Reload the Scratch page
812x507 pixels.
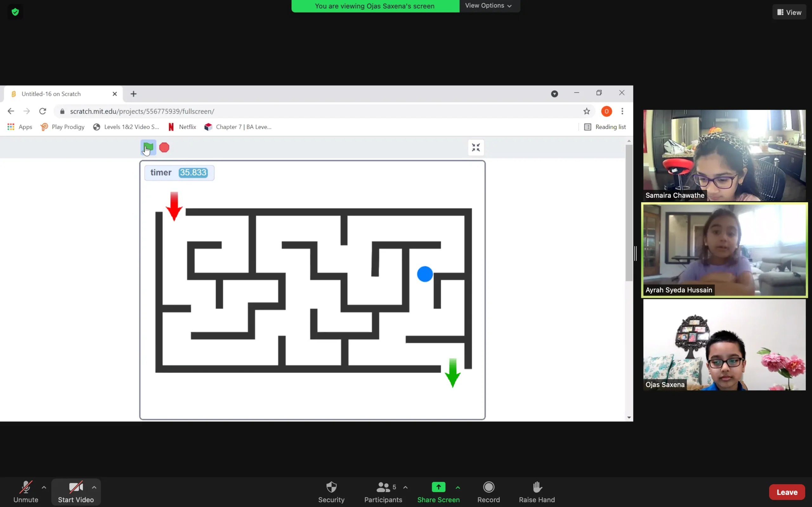tap(43, 111)
